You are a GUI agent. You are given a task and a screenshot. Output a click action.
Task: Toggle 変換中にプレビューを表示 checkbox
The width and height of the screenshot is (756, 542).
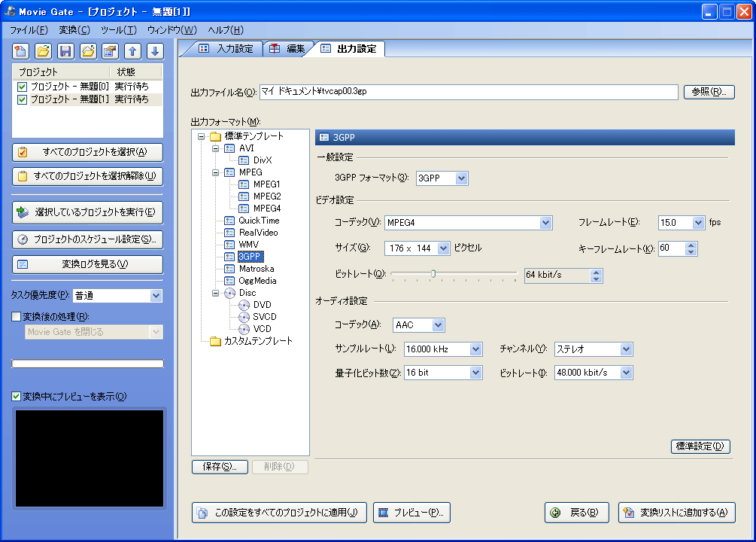pyautogui.click(x=17, y=396)
